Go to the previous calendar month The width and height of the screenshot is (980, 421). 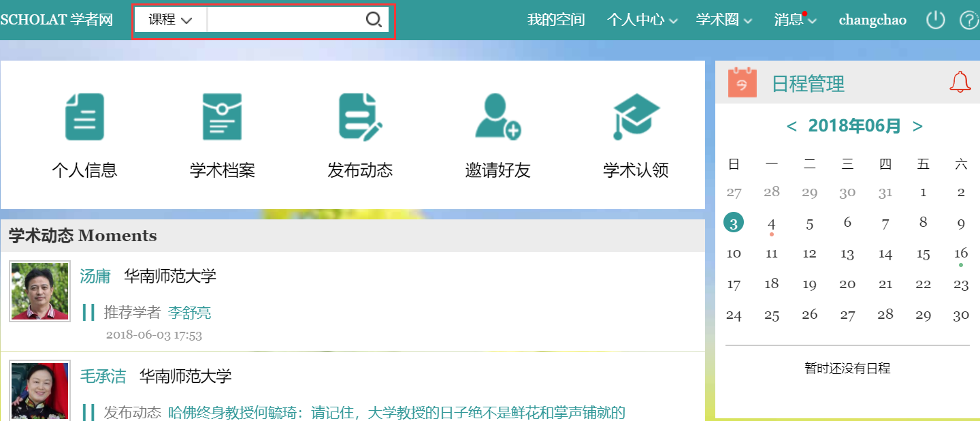(791, 126)
